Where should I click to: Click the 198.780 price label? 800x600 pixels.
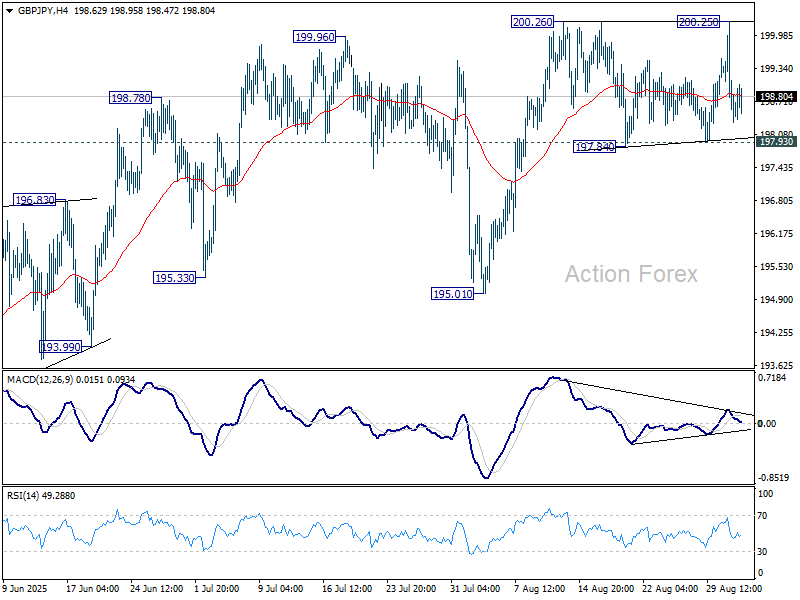[x=132, y=98]
